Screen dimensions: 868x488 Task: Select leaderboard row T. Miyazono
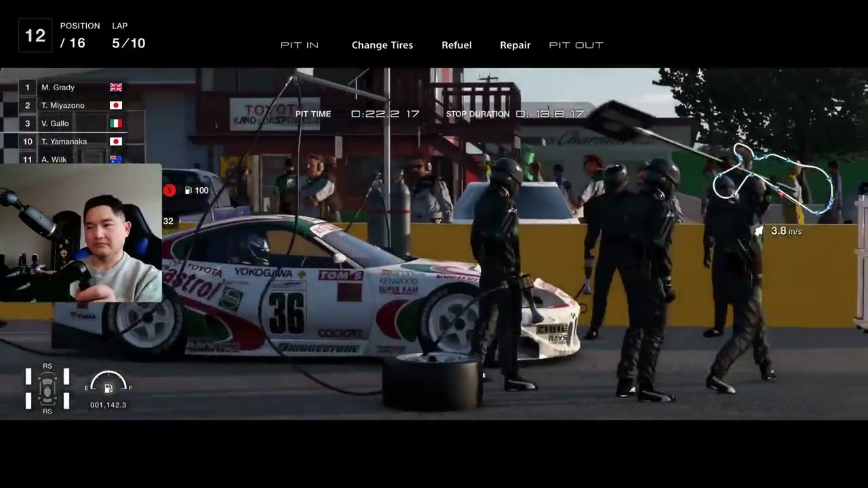73,105
